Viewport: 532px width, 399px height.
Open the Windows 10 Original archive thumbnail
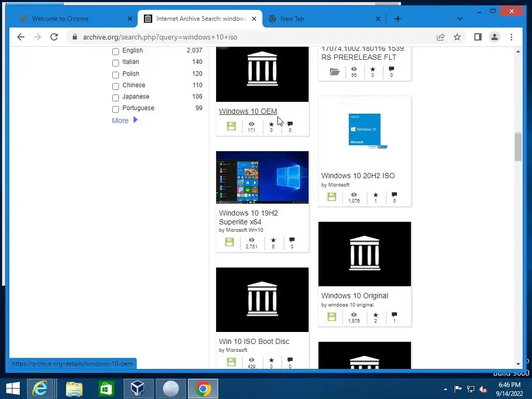pos(365,254)
